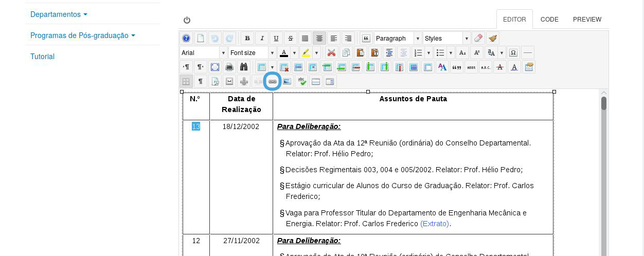The height and width of the screenshot is (256, 644).
Task: Create a new blank document
Action: [201, 38]
